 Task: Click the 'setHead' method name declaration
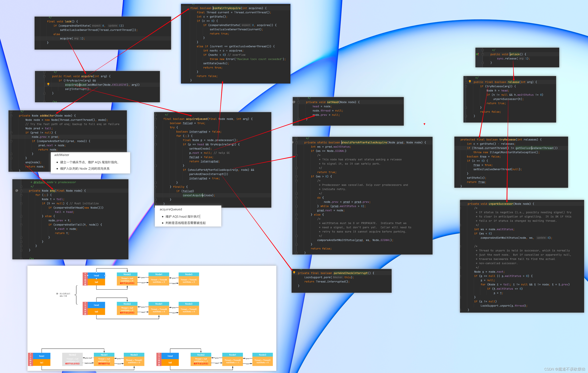point(333,102)
